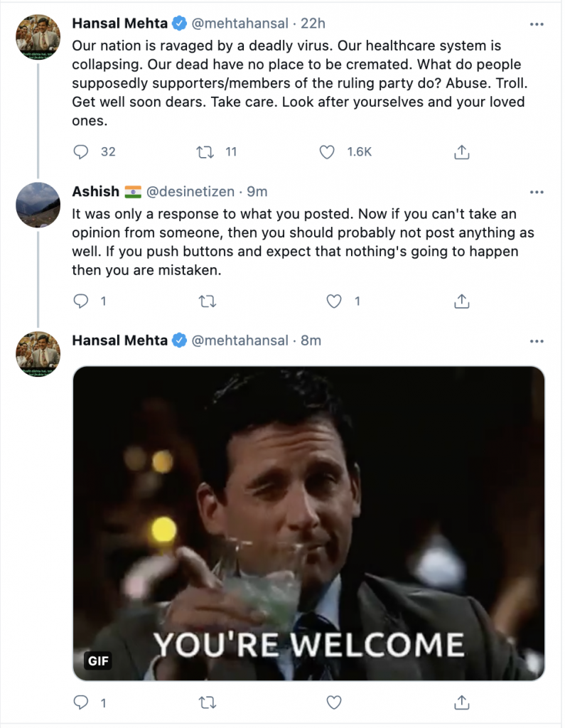Share the GIF tweet

(461, 703)
